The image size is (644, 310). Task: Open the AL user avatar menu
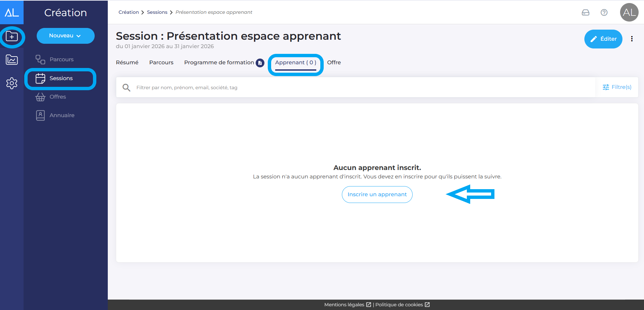629,12
